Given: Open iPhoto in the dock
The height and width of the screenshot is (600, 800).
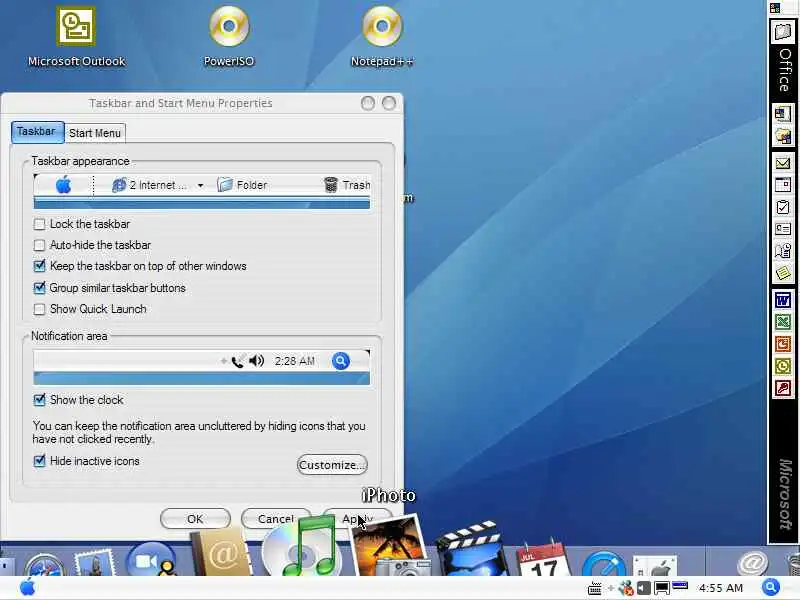Looking at the screenshot, I should click(391, 547).
